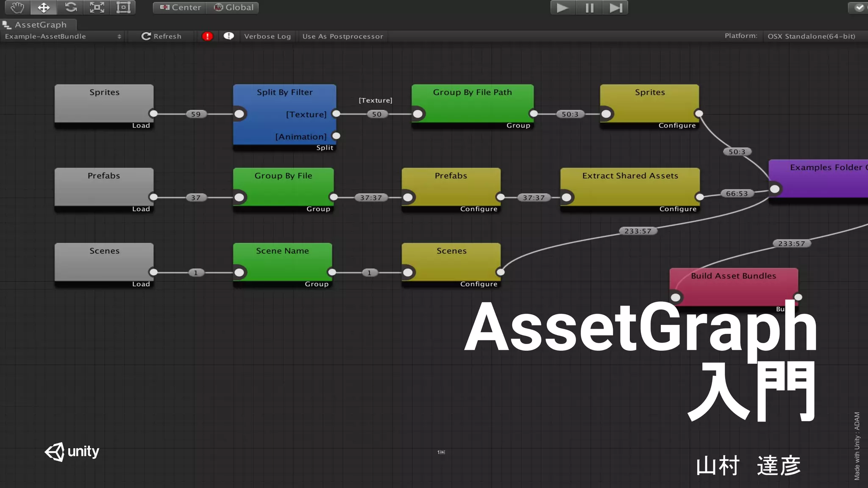Click the [Texture] output port

[x=336, y=114]
